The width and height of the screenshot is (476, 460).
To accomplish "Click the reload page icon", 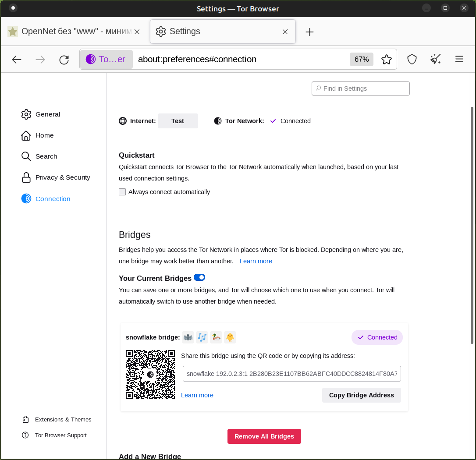I will [x=64, y=60].
